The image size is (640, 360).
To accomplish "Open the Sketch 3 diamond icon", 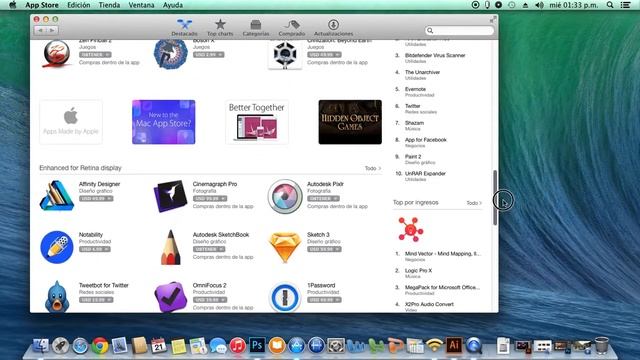I will click(284, 247).
